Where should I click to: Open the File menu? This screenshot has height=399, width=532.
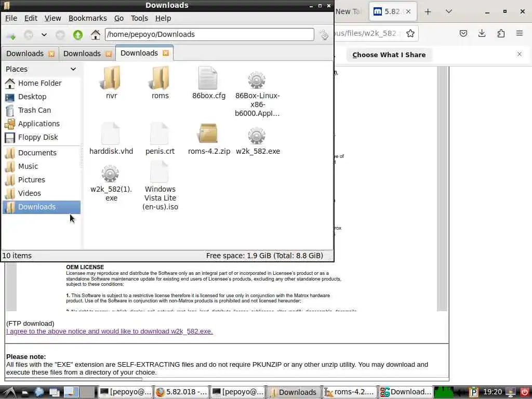click(11, 18)
